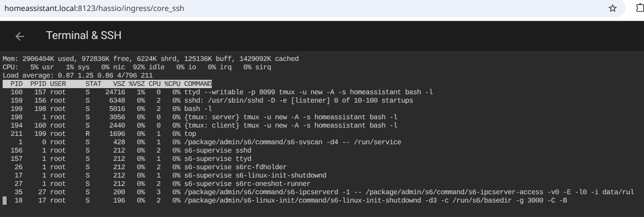Click the homeassistant.local address bar URL

pos(94,8)
